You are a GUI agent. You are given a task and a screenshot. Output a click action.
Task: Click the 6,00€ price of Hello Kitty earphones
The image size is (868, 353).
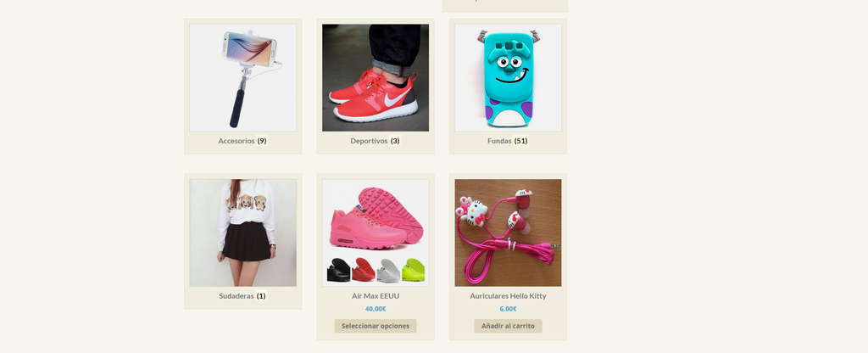(x=509, y=309)
